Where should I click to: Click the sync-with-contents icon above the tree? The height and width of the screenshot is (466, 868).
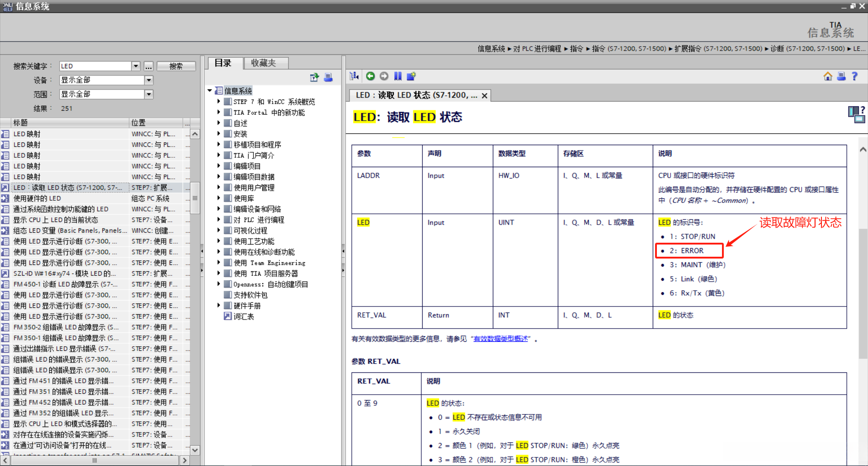pos(314,77)
